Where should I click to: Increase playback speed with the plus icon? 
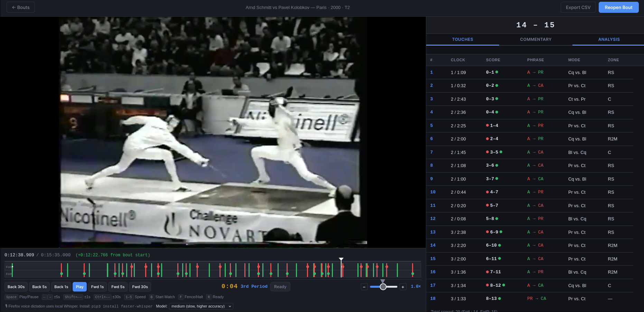coord(403,287)
